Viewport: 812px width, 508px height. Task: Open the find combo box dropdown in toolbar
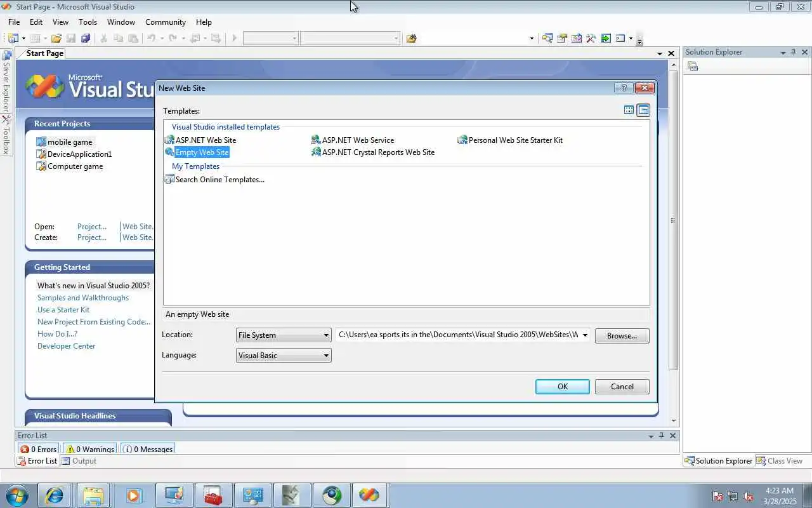[532, 38]
